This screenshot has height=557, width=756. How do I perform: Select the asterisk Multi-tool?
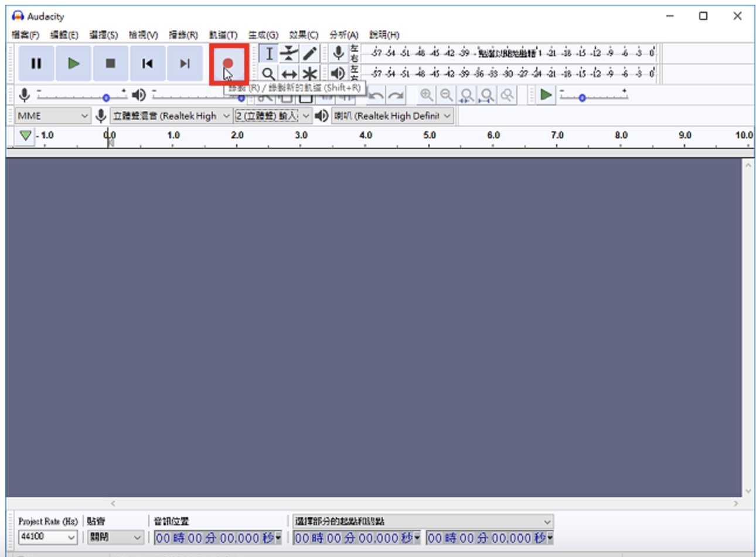click(x=309, y=74)
